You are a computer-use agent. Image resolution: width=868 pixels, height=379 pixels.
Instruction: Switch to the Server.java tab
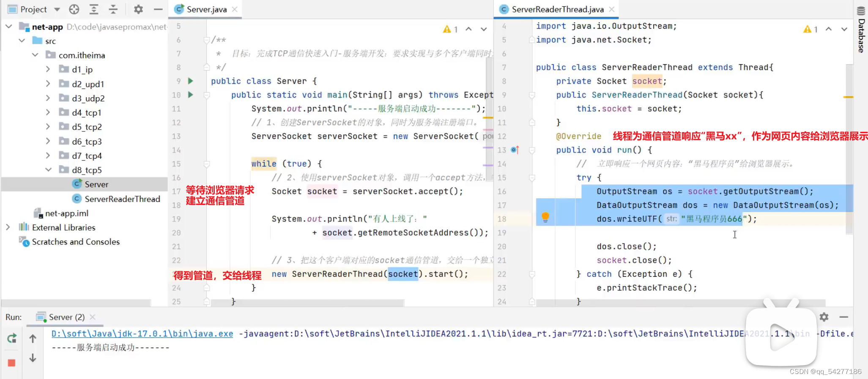tap(206, 9)
